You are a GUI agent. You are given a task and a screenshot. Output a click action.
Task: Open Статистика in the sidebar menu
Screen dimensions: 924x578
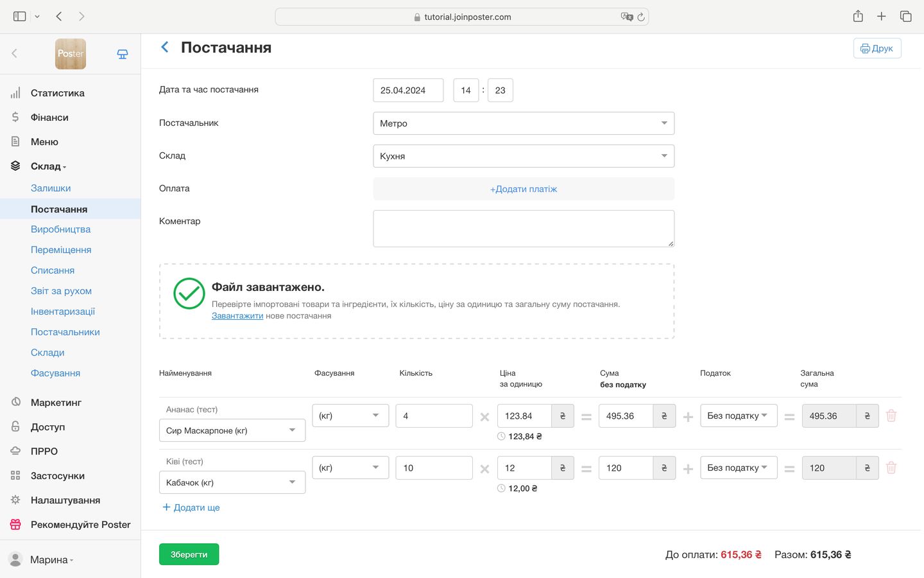click(x=57, y=93)
